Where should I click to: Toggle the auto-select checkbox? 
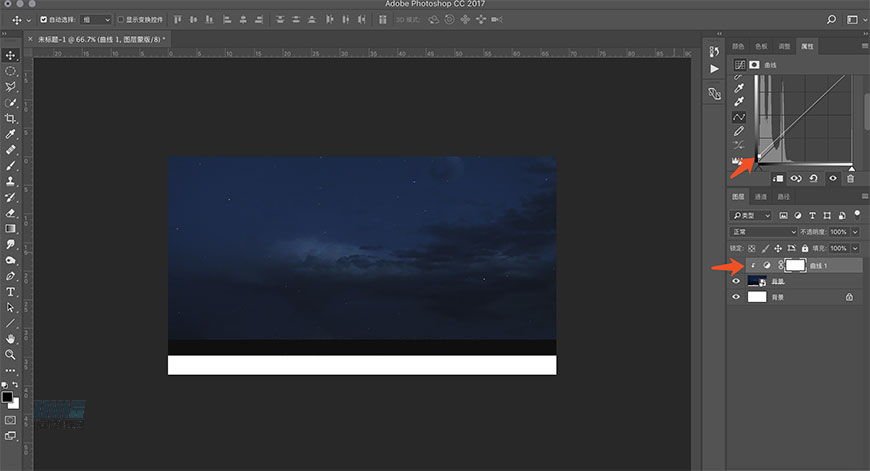[x=43, y=19]
